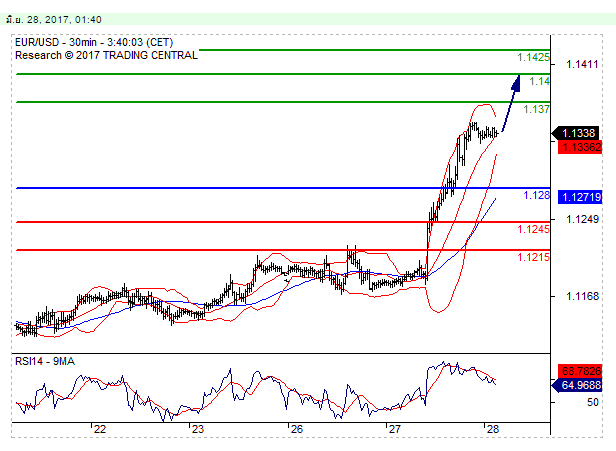616x451 pixels.
Task: Click the 'RSI14 - 9MA' indicator label
Action: tap(45, 361)
